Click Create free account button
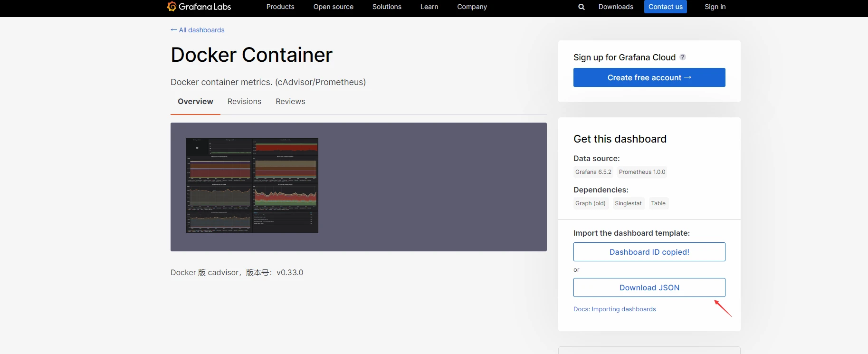Screen dimensions: 868x354 point(649,77)
